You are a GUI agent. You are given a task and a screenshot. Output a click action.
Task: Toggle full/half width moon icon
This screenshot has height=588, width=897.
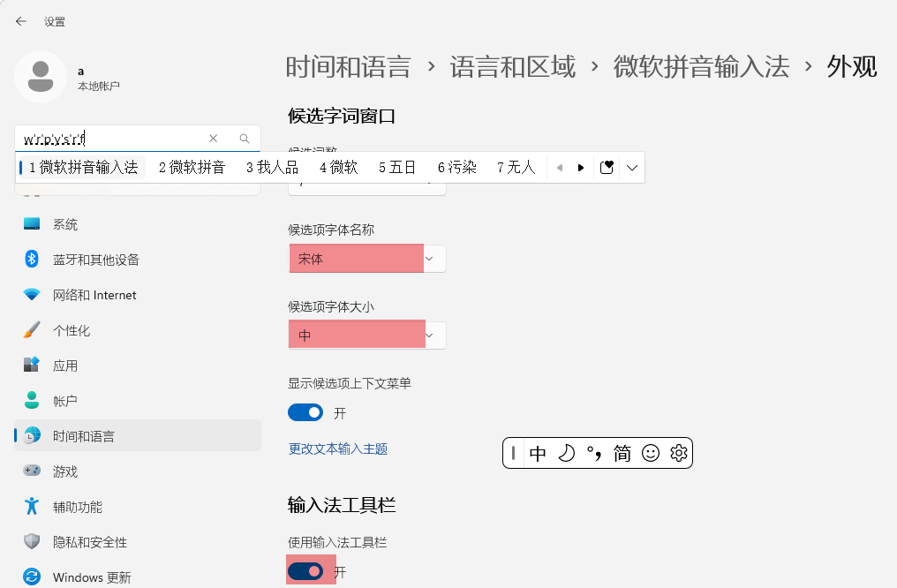[x=566, y=454]
